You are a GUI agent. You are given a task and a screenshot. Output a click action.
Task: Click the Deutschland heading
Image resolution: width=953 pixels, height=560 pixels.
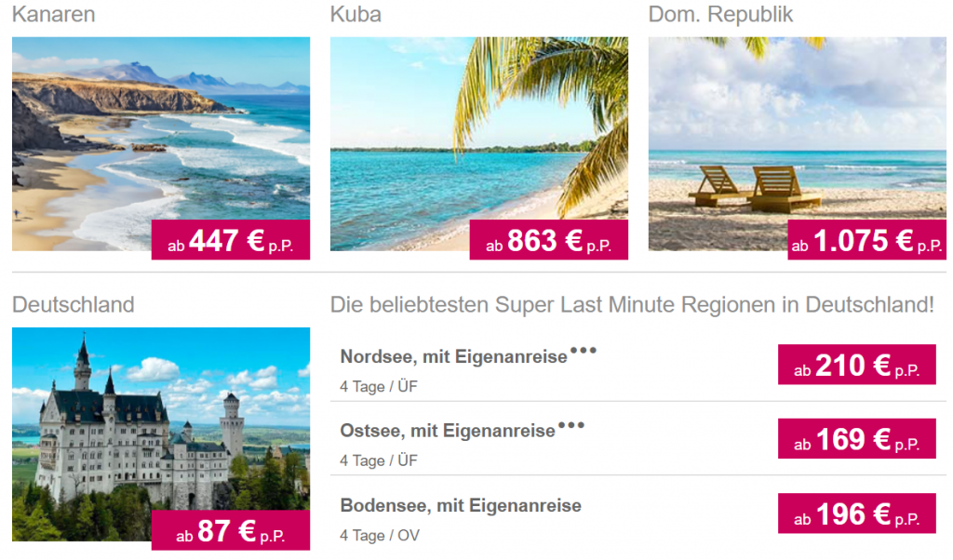click(x=73, y=304)
